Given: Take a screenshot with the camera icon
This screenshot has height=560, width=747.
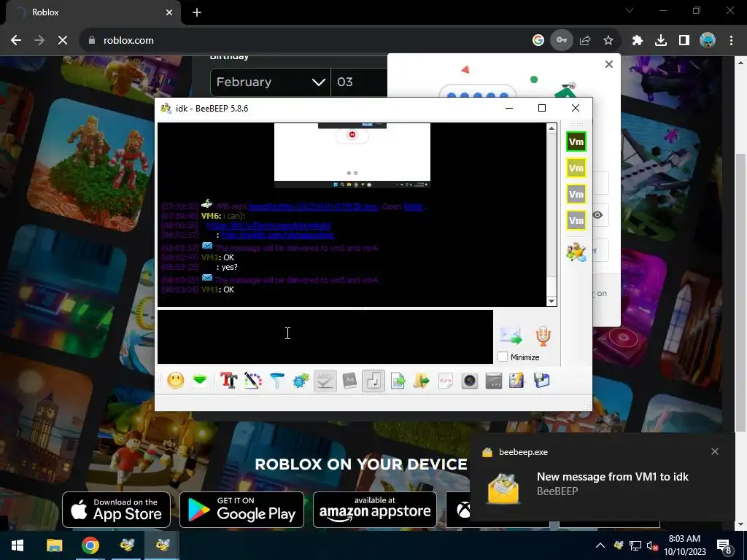Looking at the screenshot, I should tap(470, 381).
